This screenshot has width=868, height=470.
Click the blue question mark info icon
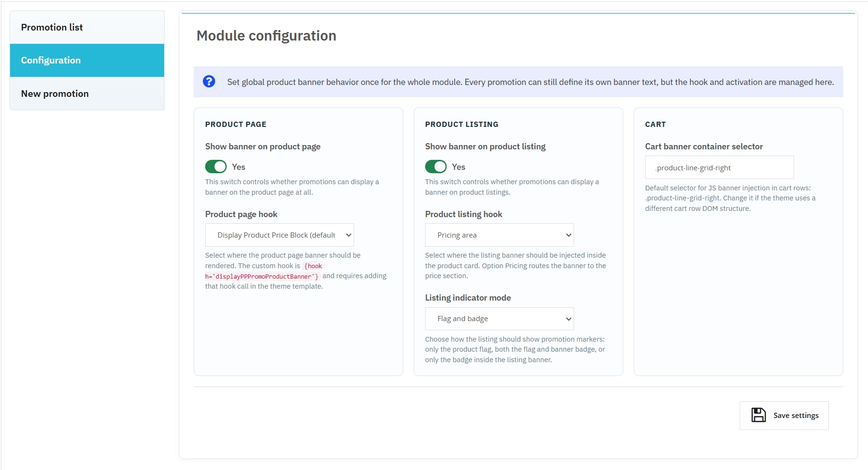click(209, 82)
